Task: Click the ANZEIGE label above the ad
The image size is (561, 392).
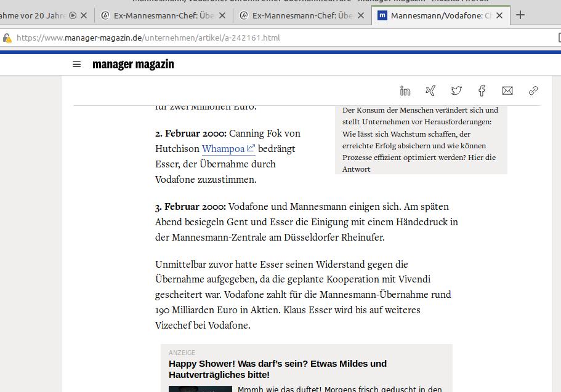Action: (x=182, y=353)
